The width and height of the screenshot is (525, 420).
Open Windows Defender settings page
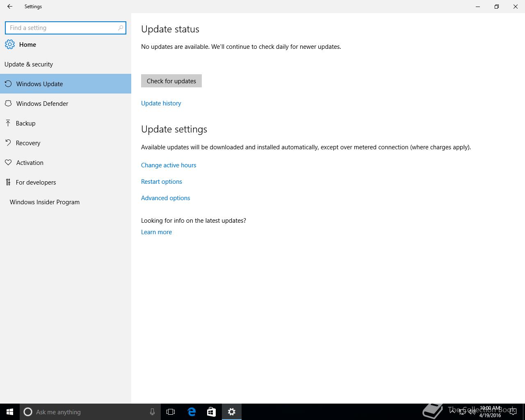tap(66, 103)
